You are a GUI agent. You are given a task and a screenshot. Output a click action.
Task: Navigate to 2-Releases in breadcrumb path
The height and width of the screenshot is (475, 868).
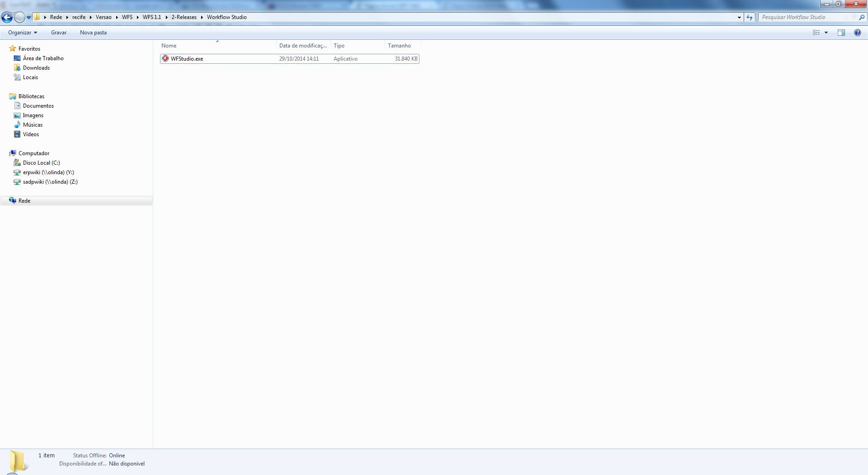click(184, 17)
